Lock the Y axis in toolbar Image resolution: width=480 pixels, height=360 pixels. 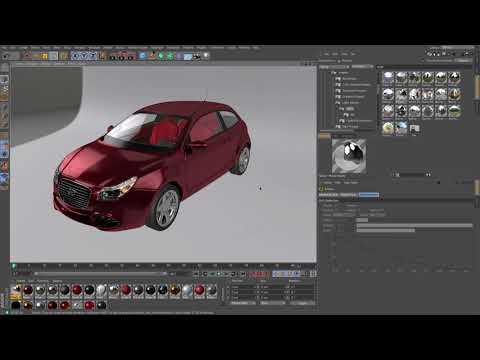(x=84, y=56)
